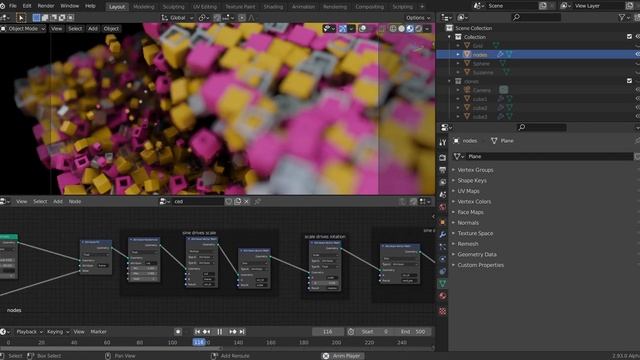Open the transform pivot point selector
Image resolution: width=640 pixels, height=360 pixels.
[203, 18]
